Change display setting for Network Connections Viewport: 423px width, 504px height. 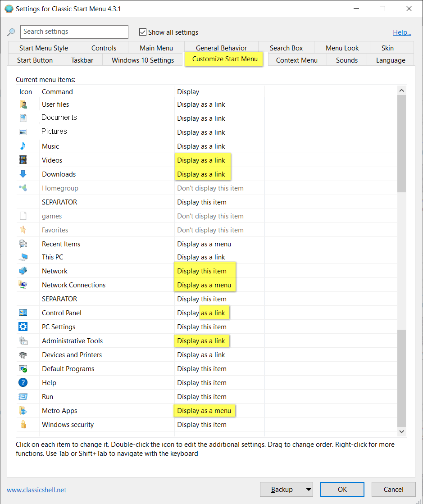point(204,285)
